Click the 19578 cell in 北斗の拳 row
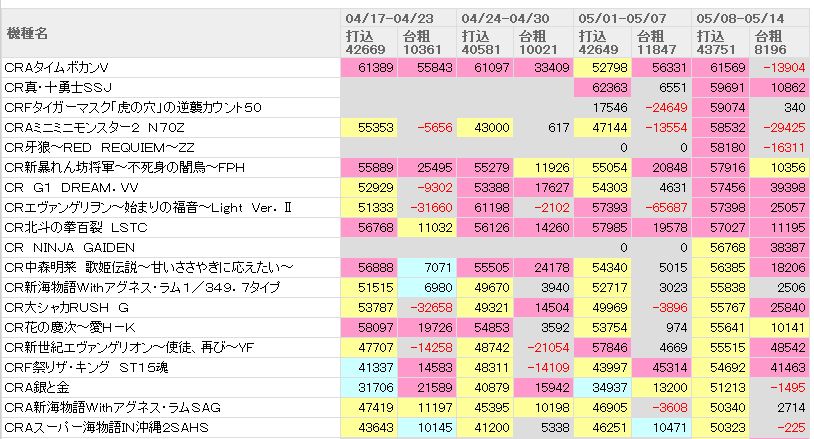This screenshot has width=814, height=439. point(661,227)
